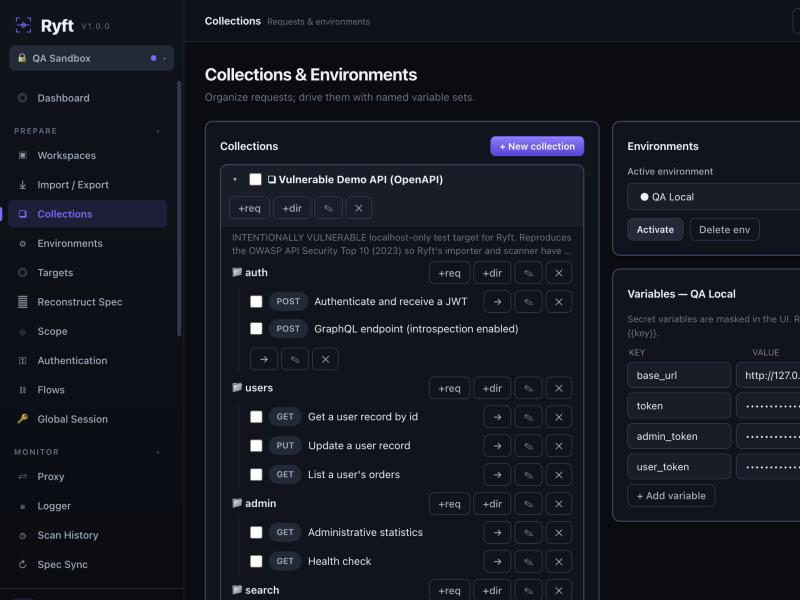Add request to auth folder
Image resolution: width=800 pixels, height=600 pixels.
pos(449,273)
